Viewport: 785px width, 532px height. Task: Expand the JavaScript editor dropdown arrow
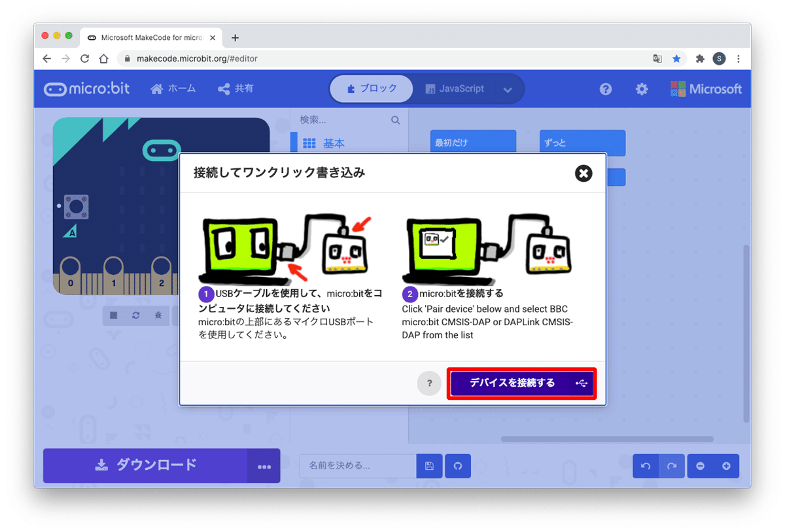[508, 89]
